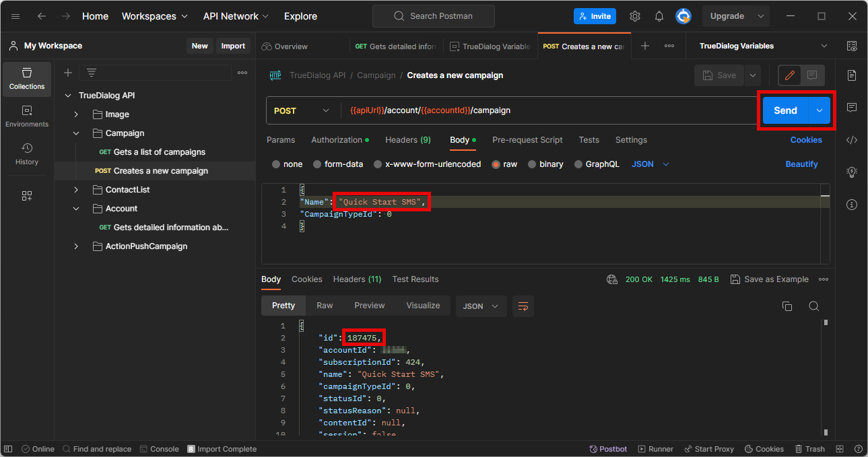Screen dimensions: 868x457
Task: Open the response JSON format dropdown
Action: click(481, 306)
